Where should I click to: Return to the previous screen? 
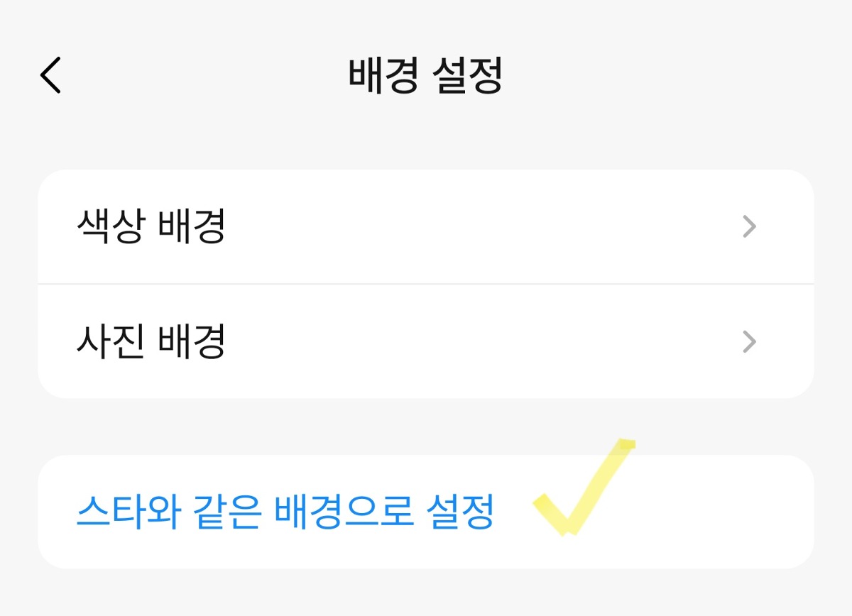(51, 75)
